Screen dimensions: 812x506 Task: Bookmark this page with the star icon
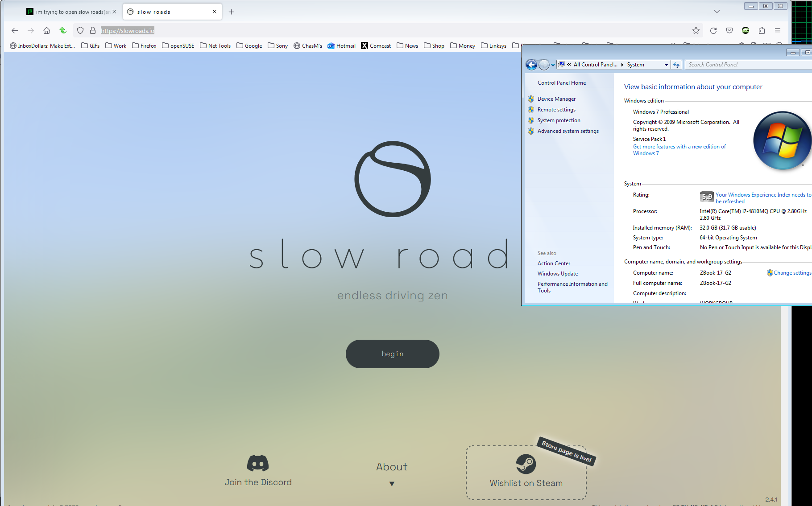pos(696,31)
